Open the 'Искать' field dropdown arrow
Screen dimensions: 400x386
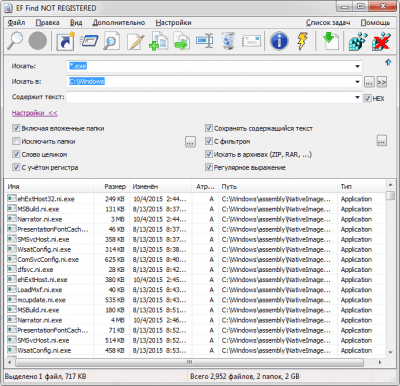pyautogui.click(x=357, y=66)
